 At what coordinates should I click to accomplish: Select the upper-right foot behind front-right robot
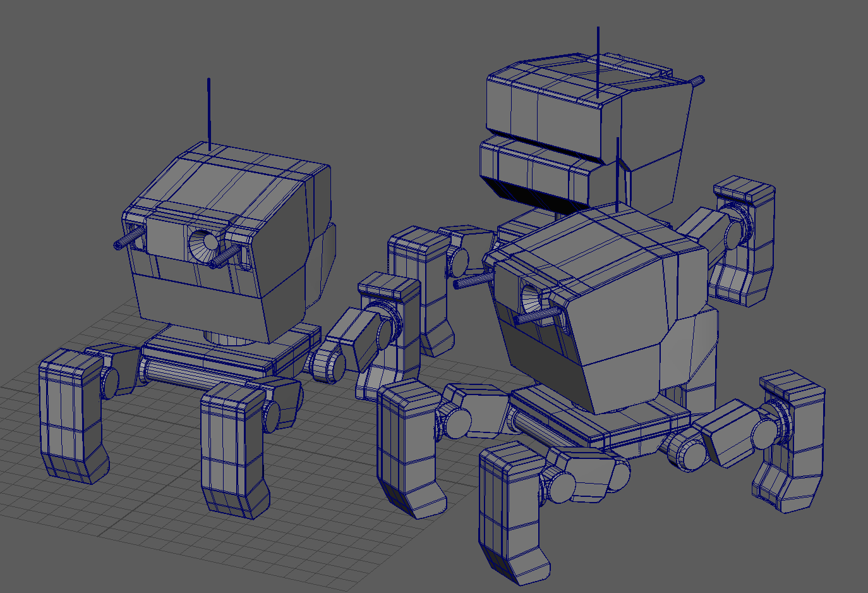(x=744, y=241)
